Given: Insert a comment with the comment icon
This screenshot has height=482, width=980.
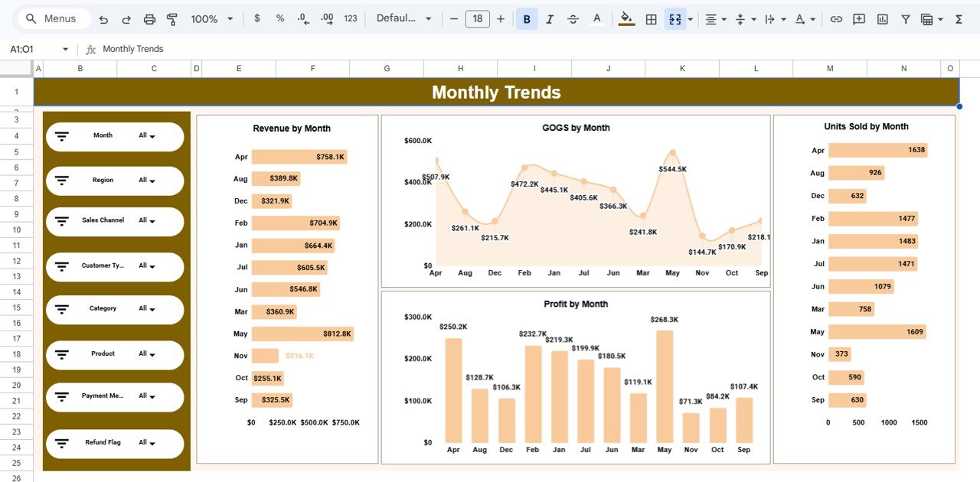Looking at the screenshot, I should (858, 18).
